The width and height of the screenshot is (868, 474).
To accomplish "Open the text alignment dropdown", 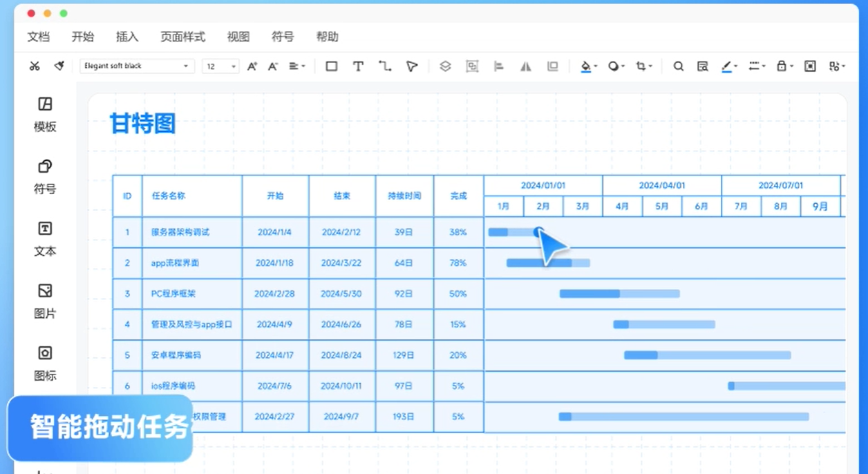I will pyautogui.click(x=297, y=66).
